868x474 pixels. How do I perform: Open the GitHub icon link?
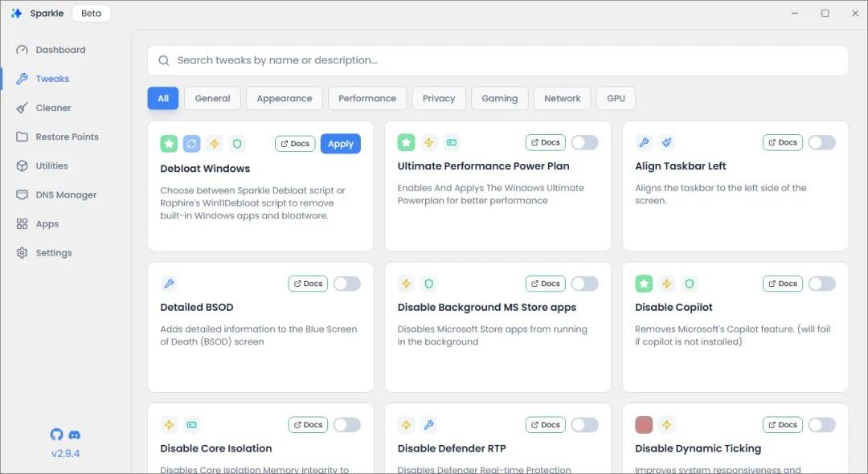coord(56,435)
